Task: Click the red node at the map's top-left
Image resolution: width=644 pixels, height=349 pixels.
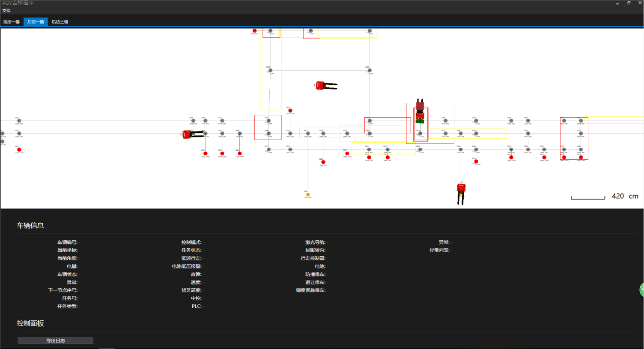Action: pyautogui.click(x=254, y=31)
